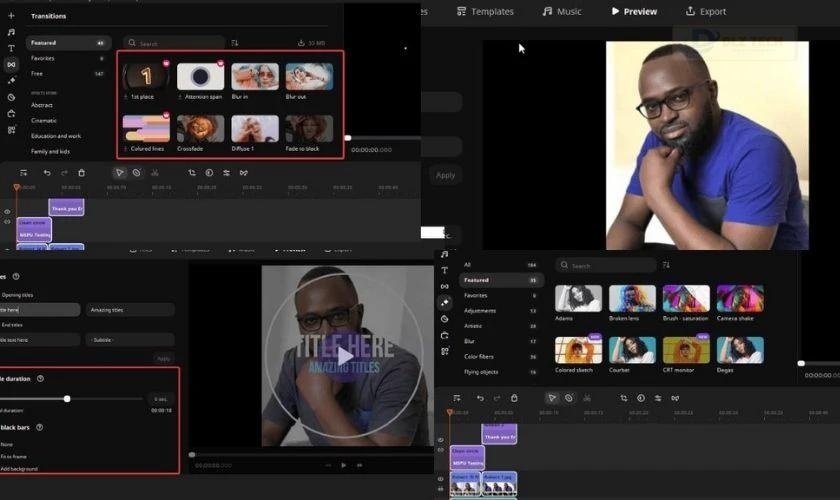Click the transition wizard icon in Transitions panel timeline toolbar

click(x=244, y=173)
